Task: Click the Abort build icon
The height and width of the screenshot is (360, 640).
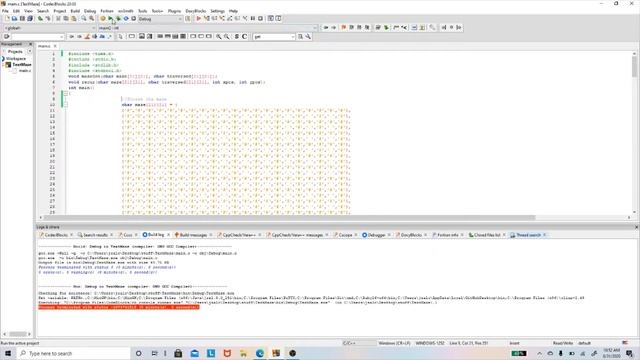Action: click(133, 19)
